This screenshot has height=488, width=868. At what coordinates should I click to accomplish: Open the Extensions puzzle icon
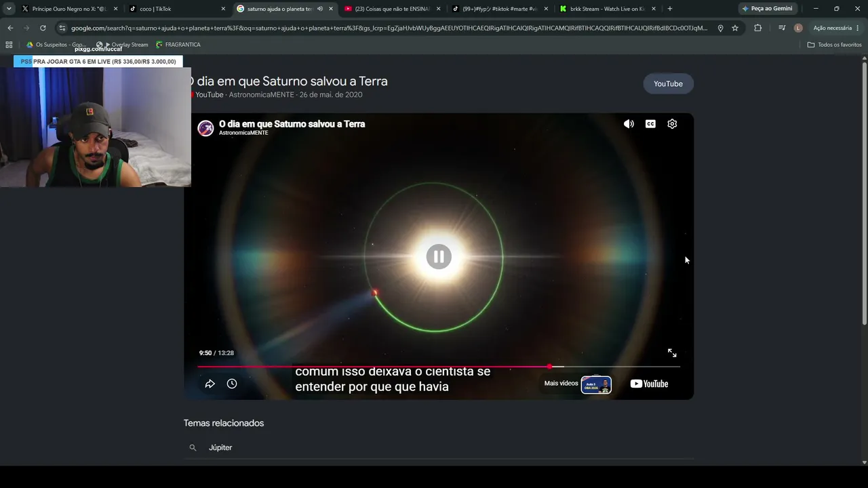[x=758, y=28]
